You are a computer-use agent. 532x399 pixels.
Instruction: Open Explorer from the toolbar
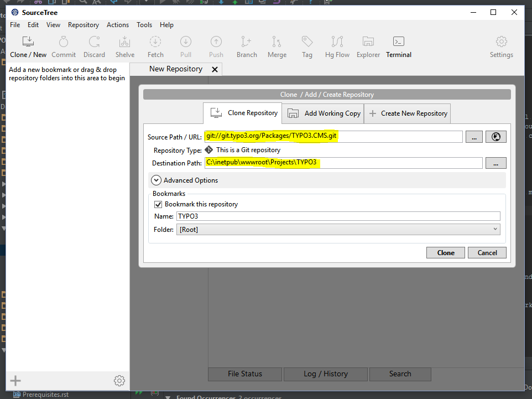[368, 42]
